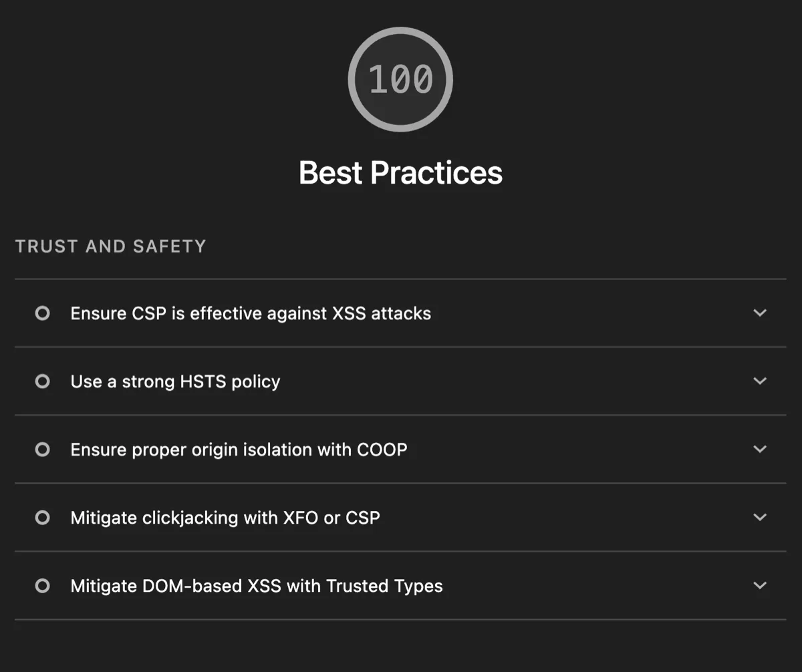Click the 100 score value inside the gauge

click(x=400, y=78)
